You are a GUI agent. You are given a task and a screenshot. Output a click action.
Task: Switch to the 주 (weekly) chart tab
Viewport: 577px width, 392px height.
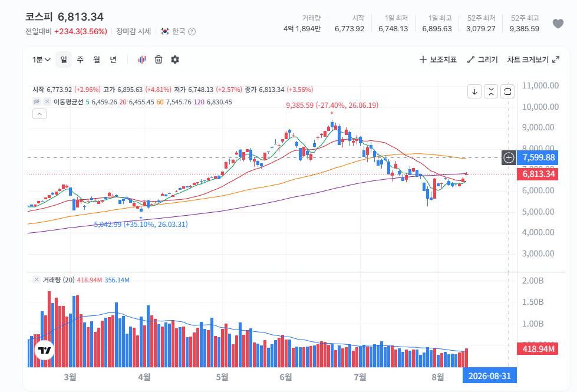pyautogui.click(x=80, y=60)
